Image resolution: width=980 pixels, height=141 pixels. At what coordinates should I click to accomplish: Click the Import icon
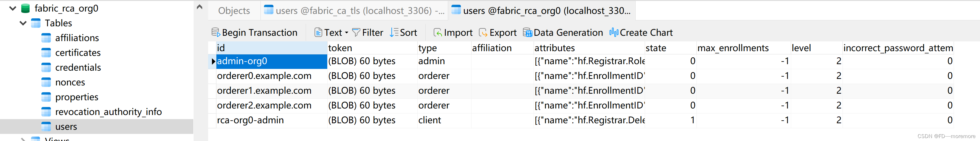tap(438, 33)
